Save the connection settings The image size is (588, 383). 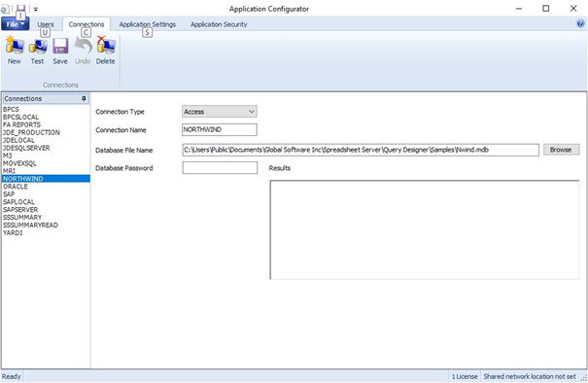[60, 51]
